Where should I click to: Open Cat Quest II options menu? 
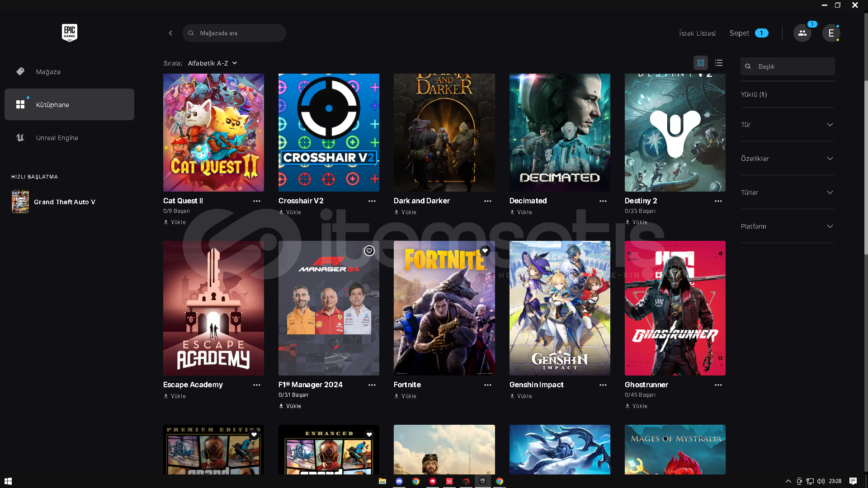coord(256,201)
